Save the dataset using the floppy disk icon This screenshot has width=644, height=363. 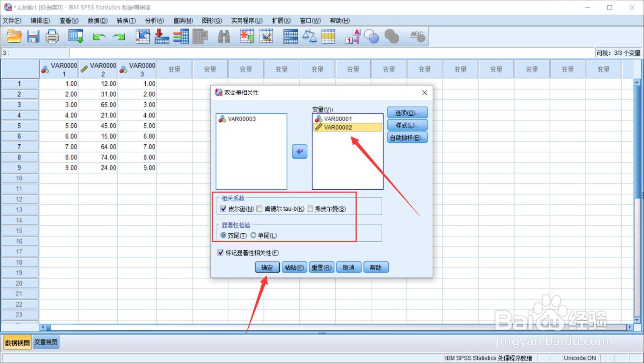pyautogui.click(x=33, y=36)
